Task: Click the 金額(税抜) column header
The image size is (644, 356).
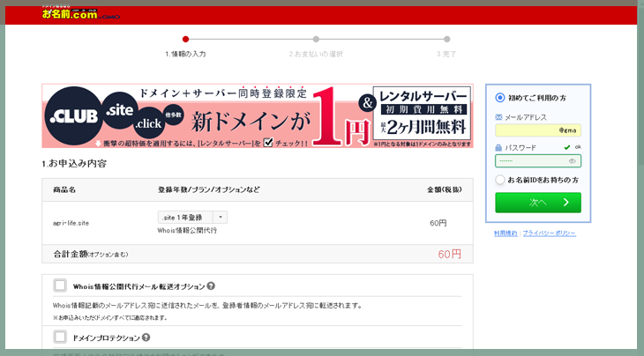Action: 445,189
